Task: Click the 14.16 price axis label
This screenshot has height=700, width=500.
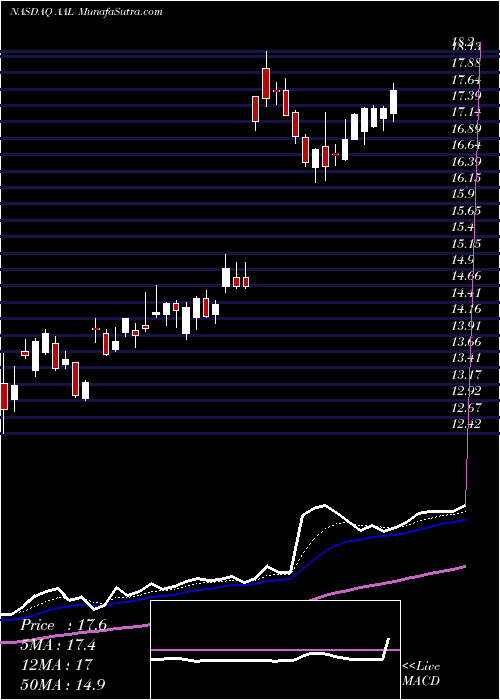Action: (466, 308)
